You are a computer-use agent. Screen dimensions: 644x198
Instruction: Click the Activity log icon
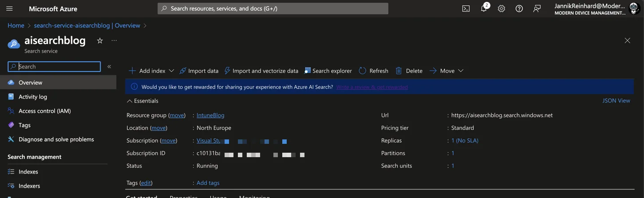pos(11,97)
